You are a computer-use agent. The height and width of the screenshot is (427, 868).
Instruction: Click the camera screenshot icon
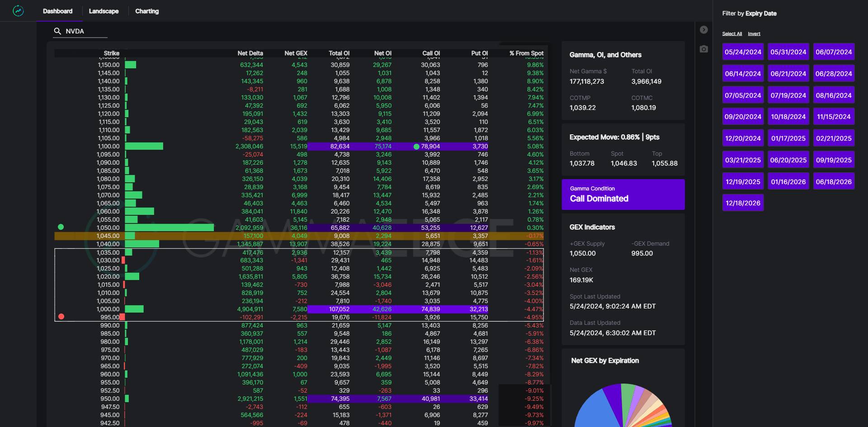703,49
